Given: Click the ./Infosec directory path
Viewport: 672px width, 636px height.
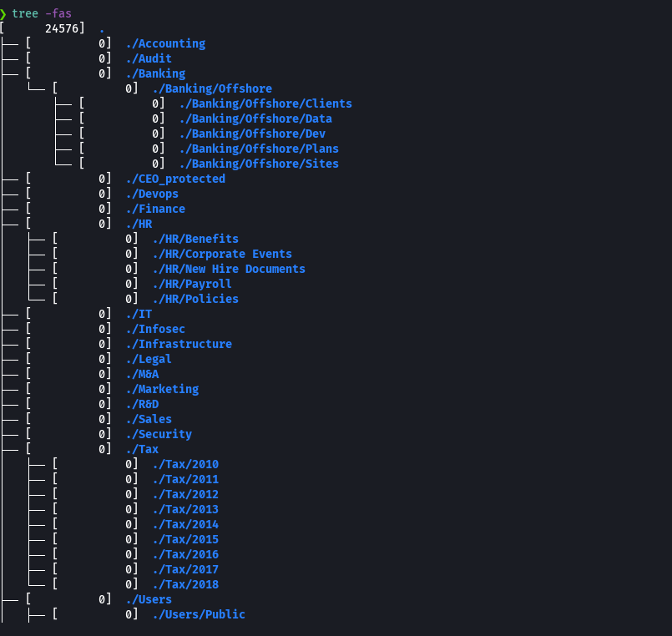Looking at the screenshot, I should (155, 329).
